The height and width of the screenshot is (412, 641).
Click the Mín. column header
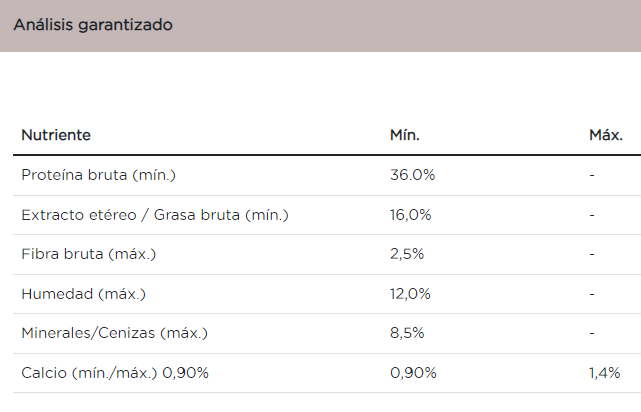coord(404,135)
